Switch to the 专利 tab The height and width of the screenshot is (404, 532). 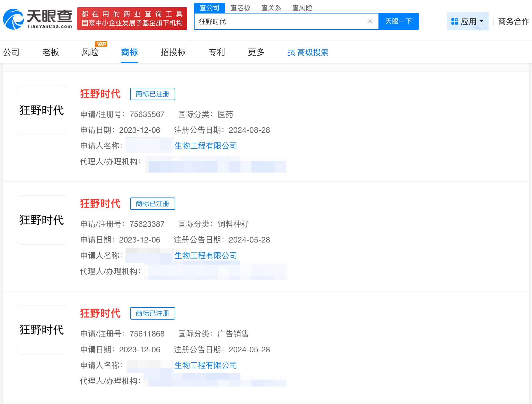[217, 53]
